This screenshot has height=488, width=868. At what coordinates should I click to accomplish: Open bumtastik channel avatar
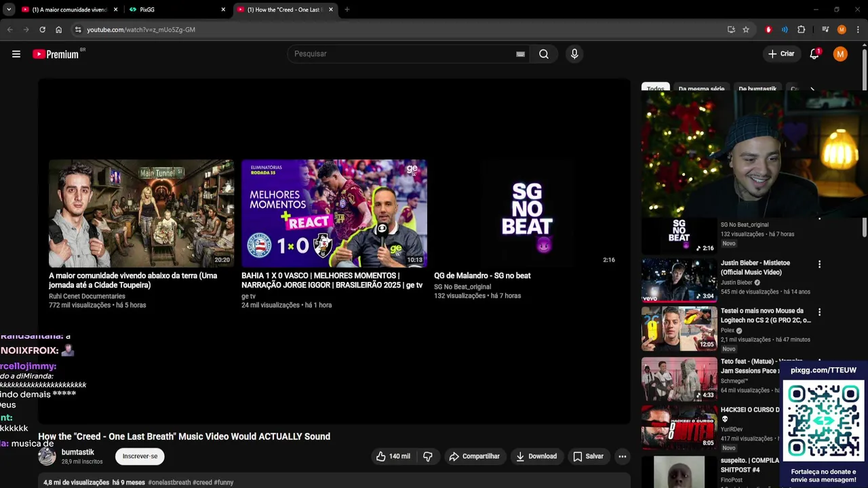[x=47, y=456]
